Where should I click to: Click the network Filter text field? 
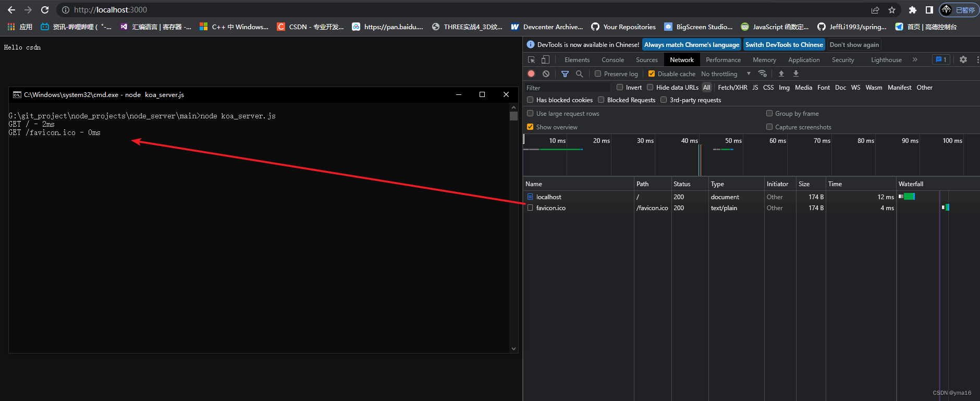567,88
